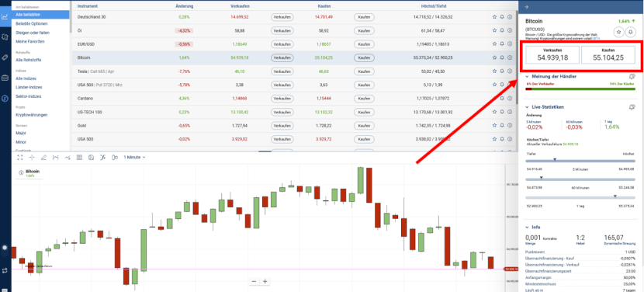Viewport: 644px width, 292px height.
Task: Change the candlestick chart type
Action: [115, 157]
